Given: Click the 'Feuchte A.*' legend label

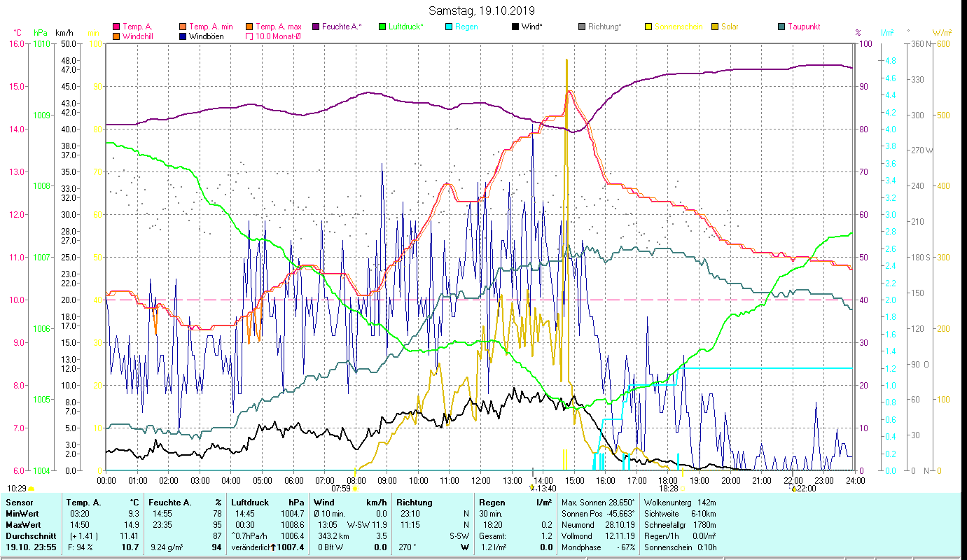Looking at the screenshot, I should (x=342, y=27).
